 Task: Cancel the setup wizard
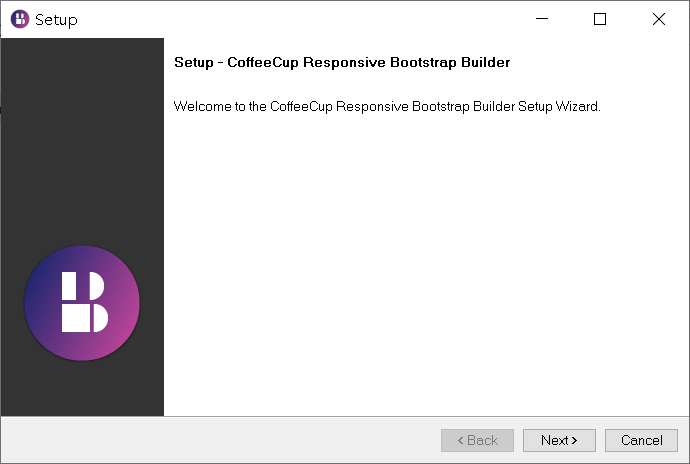point(641,440)
